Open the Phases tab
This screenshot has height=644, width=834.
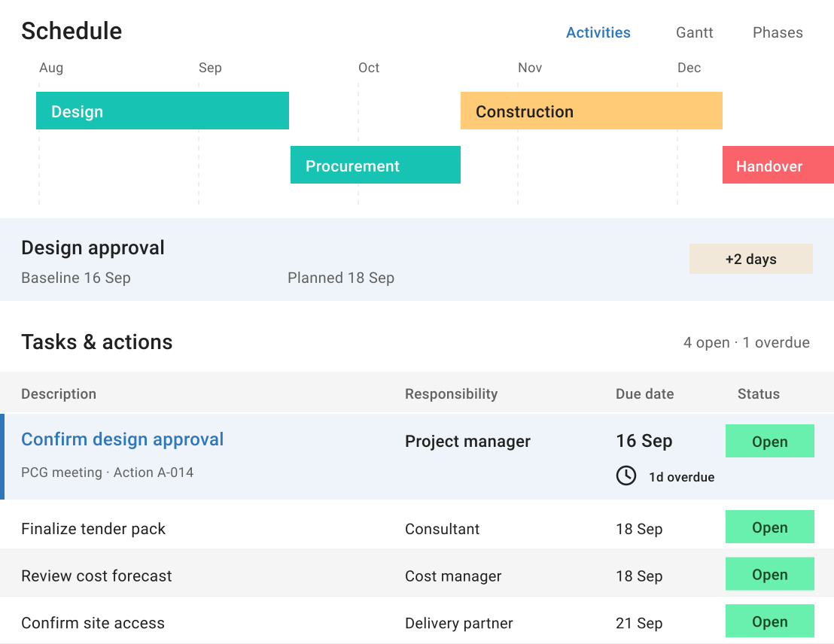[x=778, y=32]
